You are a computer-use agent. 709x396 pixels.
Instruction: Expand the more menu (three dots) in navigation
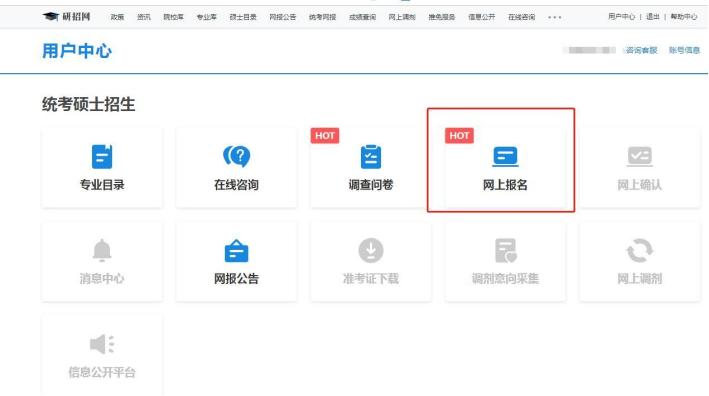tap(554, 17)
